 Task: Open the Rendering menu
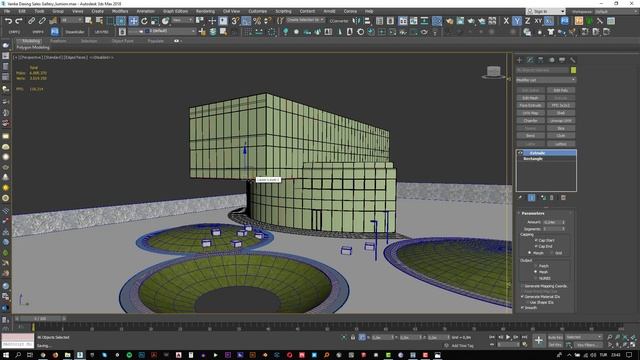[x=205, y=11]
